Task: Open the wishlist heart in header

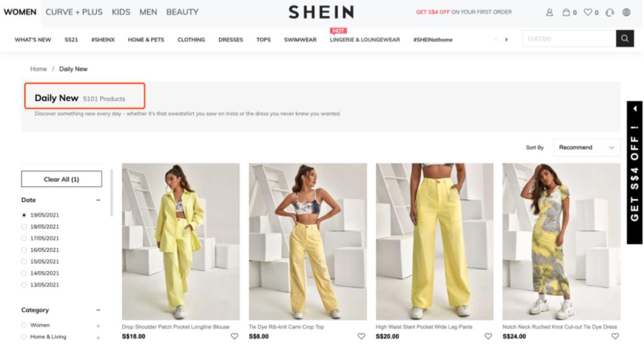Action: tap(588, 13)
